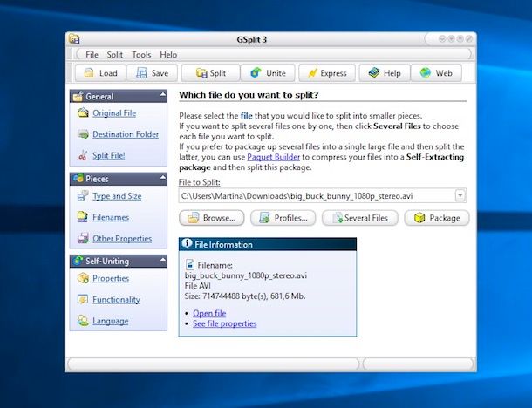
Task: Click the General panel header icon
Action: [x=78, y=96]
